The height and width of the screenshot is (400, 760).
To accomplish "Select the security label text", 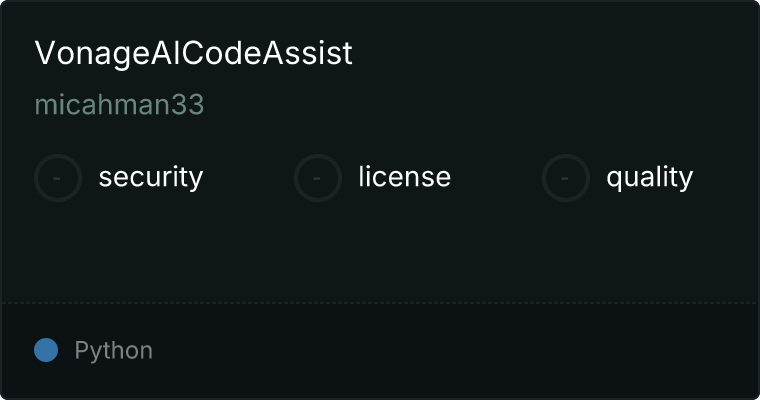I will pyautogui.click(x=151, y=177).
